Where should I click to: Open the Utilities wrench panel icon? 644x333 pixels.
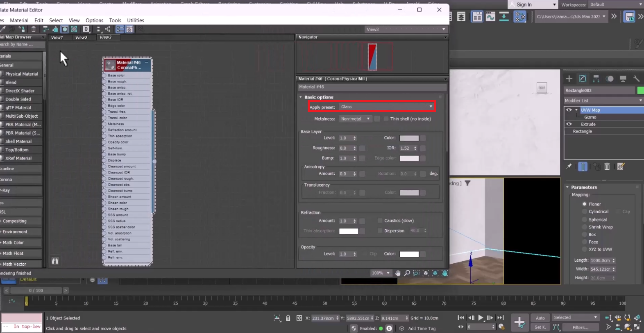tap(636, 79)
